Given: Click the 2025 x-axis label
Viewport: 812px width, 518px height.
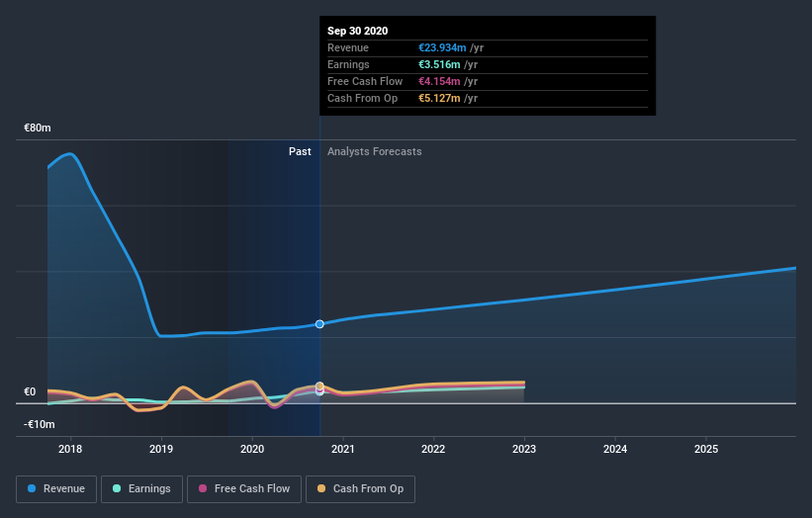Looking at the screenshot, I should pyautogui.click(x=706, y=449).
